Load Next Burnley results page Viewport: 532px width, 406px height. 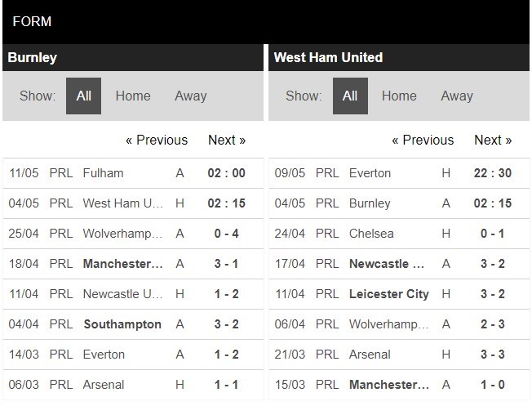click(x=227, y=140)
